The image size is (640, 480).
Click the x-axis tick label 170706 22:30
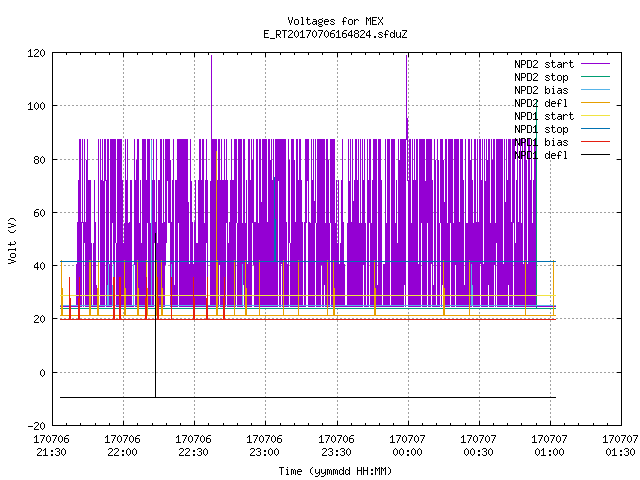tap(193, 446)
